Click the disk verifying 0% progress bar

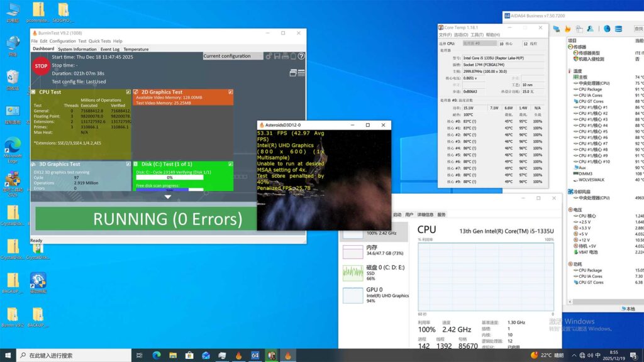coord(170,178)
